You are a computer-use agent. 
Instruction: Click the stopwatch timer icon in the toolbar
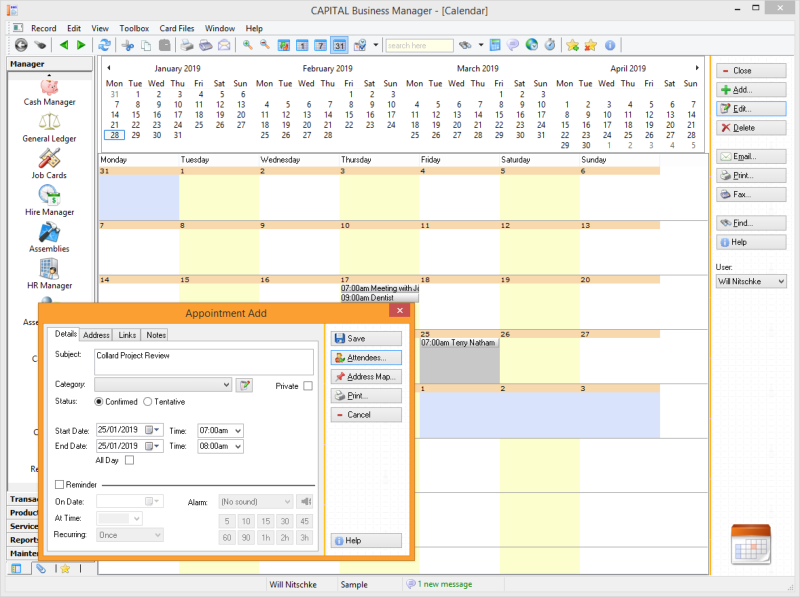550,45
